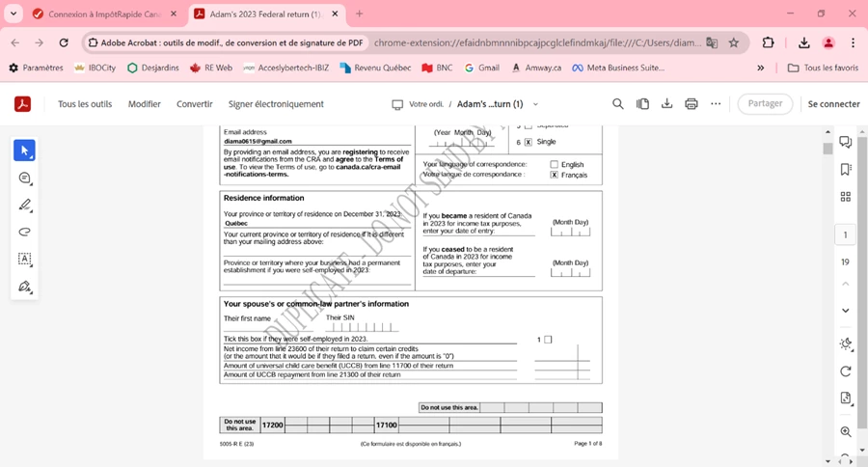Open the IBOCity bookmark
This screenshot has height=467, width=868.
95,68
